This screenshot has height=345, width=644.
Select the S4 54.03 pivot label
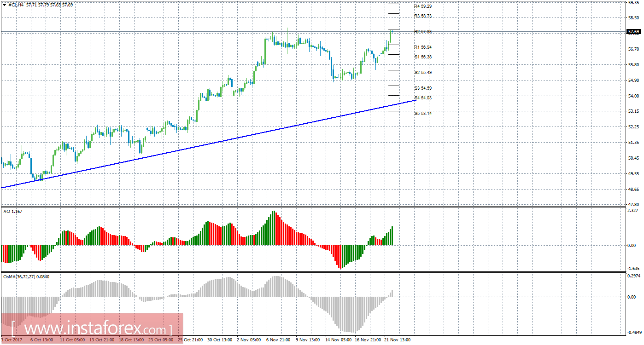coord(423,98)
